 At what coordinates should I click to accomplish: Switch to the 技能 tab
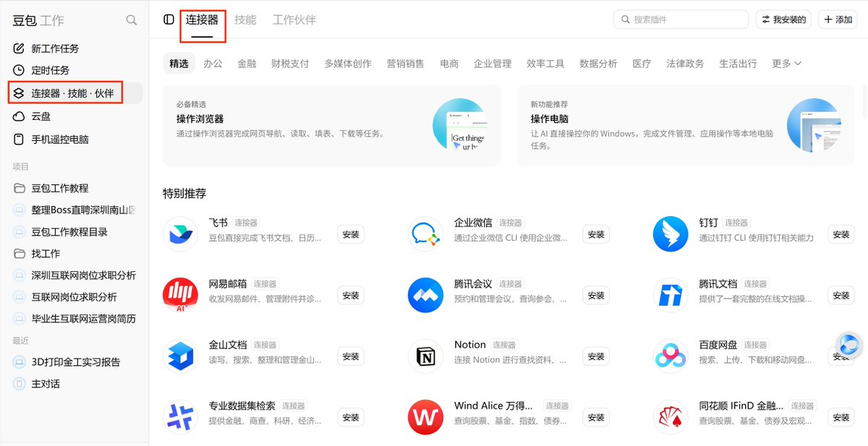tap(245, 20)
